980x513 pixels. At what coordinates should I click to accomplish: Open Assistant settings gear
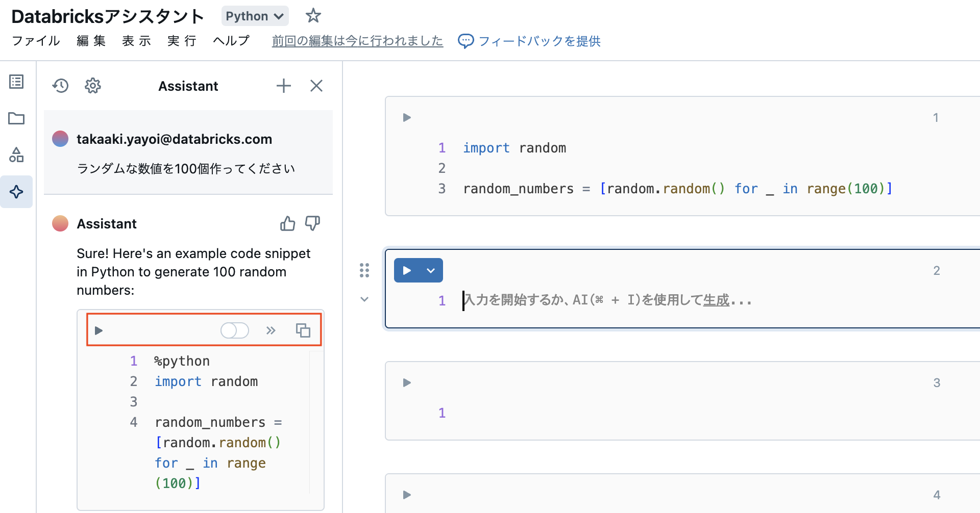click(93, 86)
